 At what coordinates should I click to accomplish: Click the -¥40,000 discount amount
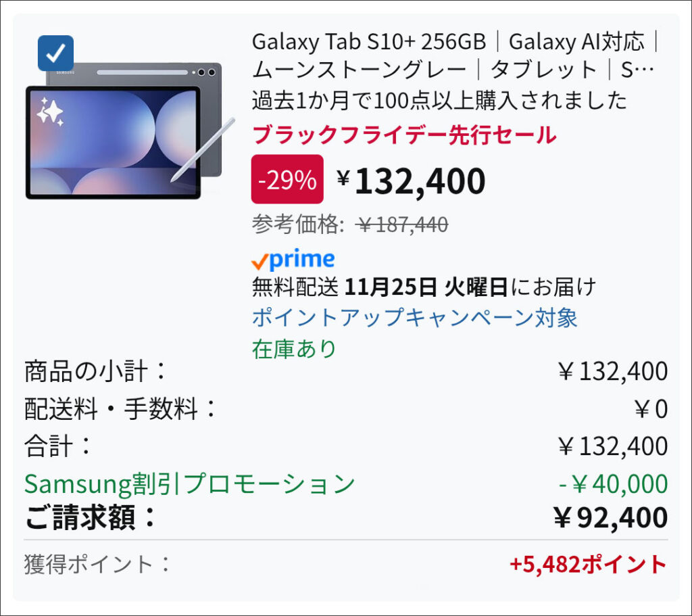pos(612,483)
